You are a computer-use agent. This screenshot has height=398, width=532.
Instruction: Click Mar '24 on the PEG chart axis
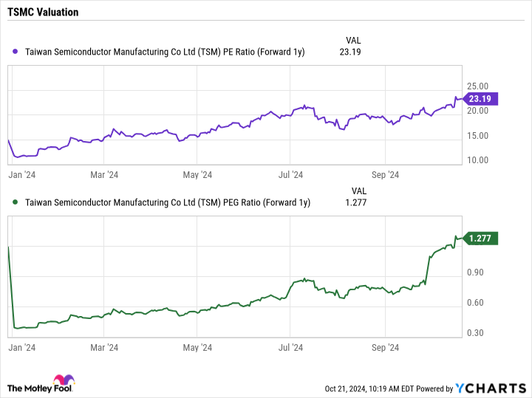click(104, 347)
